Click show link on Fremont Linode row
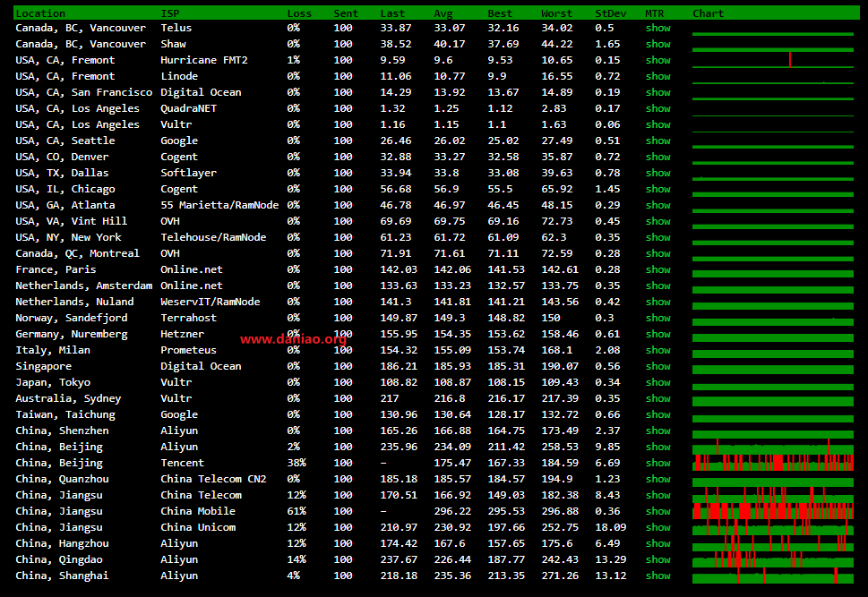Viewport: 868px width, 597px height. (657, 76)
